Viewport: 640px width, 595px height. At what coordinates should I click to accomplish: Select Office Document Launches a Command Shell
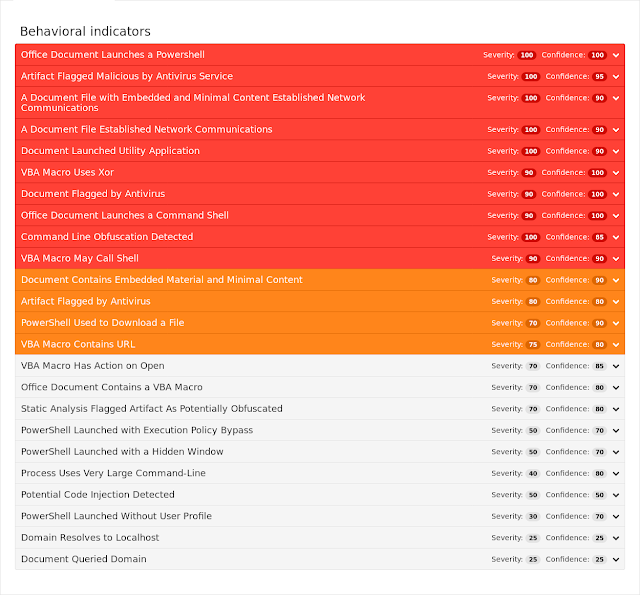pos(320,215)
